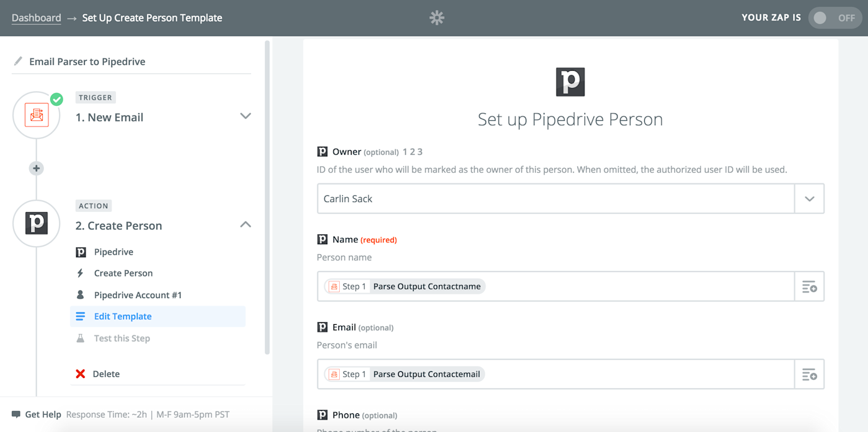Screen dimensions: 868x432
Task: Click the Zapier loading asterisk icon
Action: tap(437, 18)
